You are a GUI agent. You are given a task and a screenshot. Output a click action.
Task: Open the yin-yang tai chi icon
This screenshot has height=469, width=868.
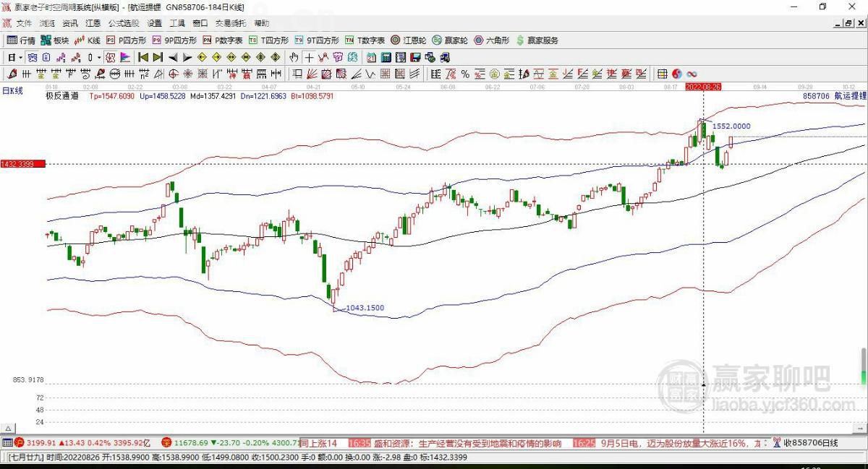[677, 74]
